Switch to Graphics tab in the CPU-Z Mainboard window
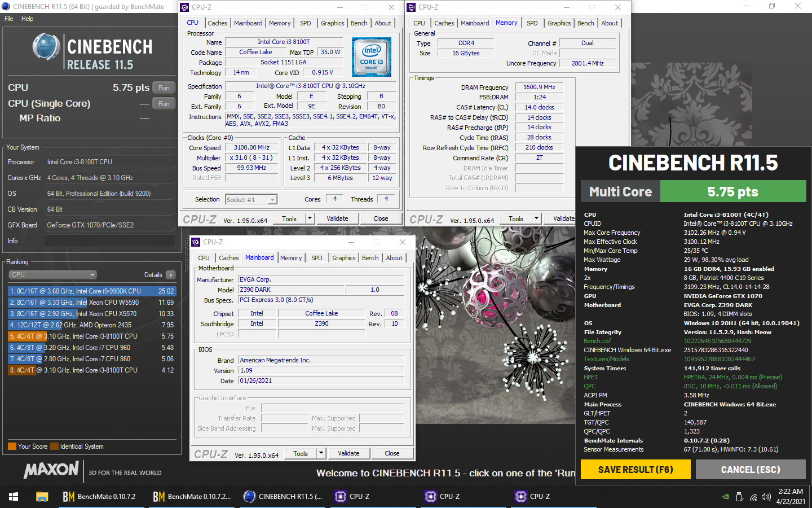 (x=344, y=258)
